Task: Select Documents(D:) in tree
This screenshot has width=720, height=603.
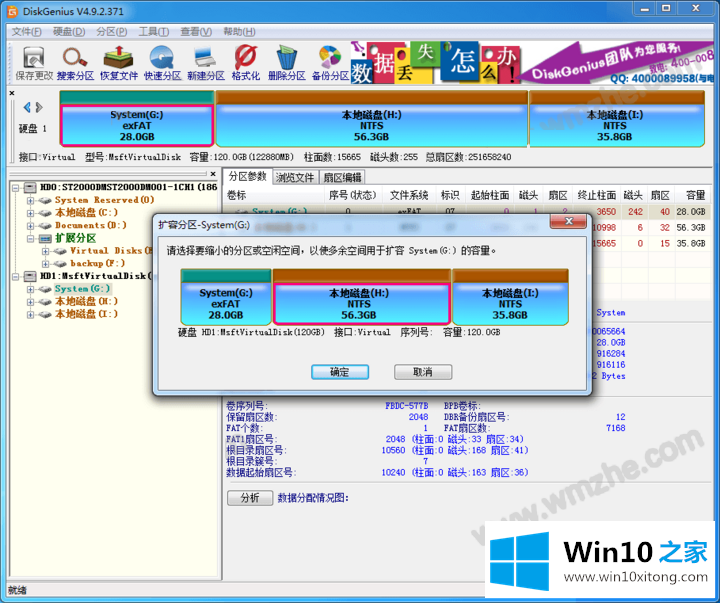Action: tap(90, 225)
